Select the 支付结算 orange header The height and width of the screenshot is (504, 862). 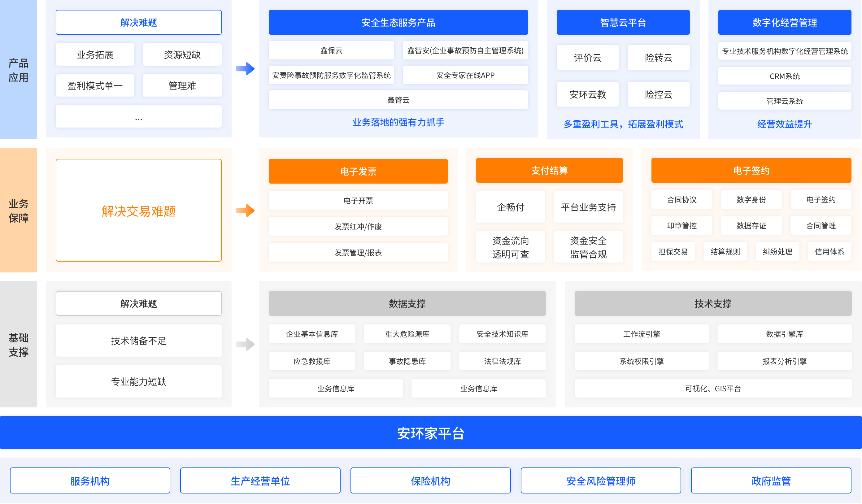click(549, 170)
